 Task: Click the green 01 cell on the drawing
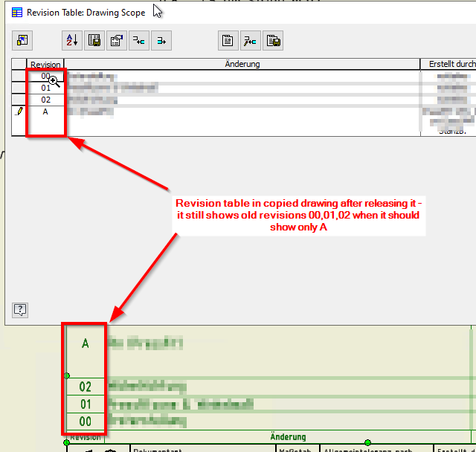coord(86,404)
